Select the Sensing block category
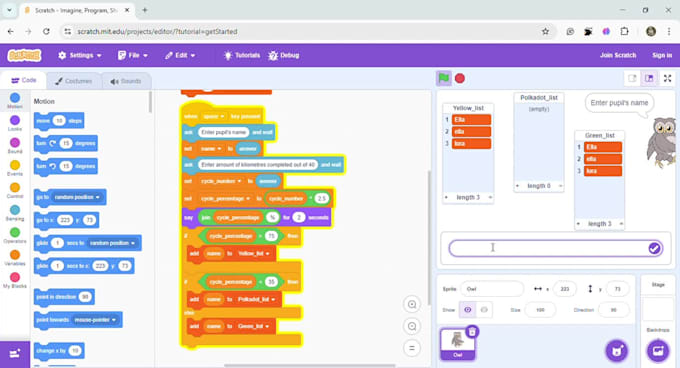680x368 pixels. tap(15, 213)
